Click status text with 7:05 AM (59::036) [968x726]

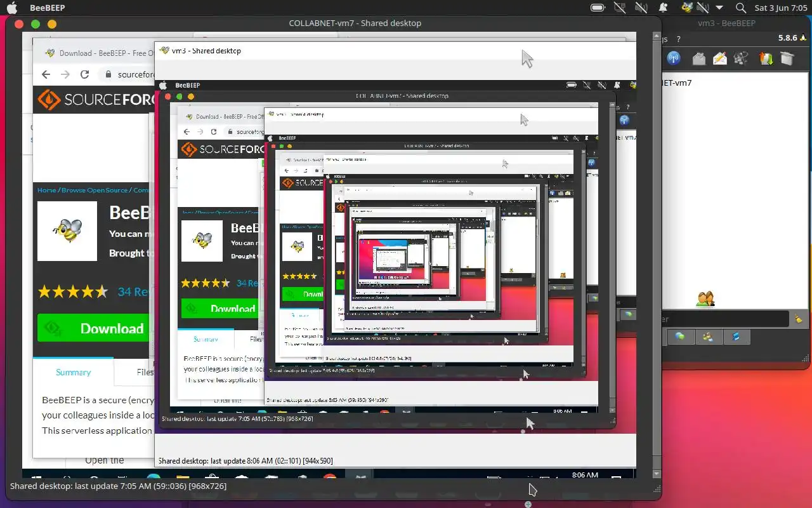118,486
